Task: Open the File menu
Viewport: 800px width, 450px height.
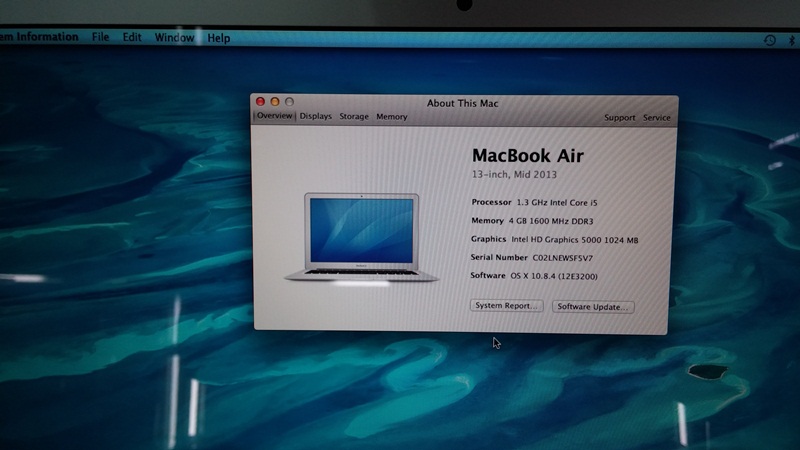Action: (x=100, y=37)
